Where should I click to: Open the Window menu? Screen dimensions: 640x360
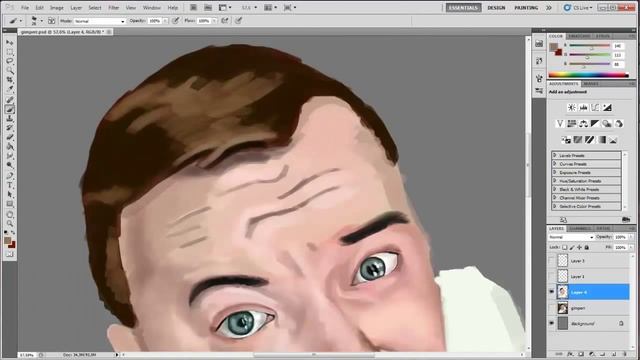point(151,8)
